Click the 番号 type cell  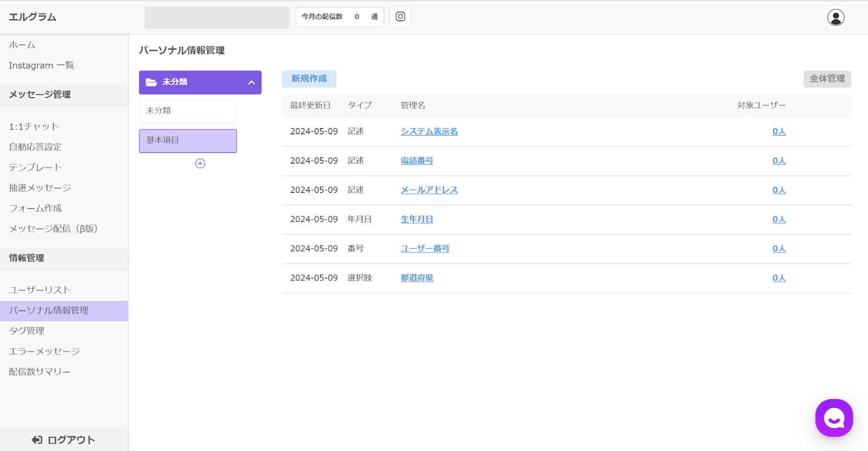coord(355,249)
